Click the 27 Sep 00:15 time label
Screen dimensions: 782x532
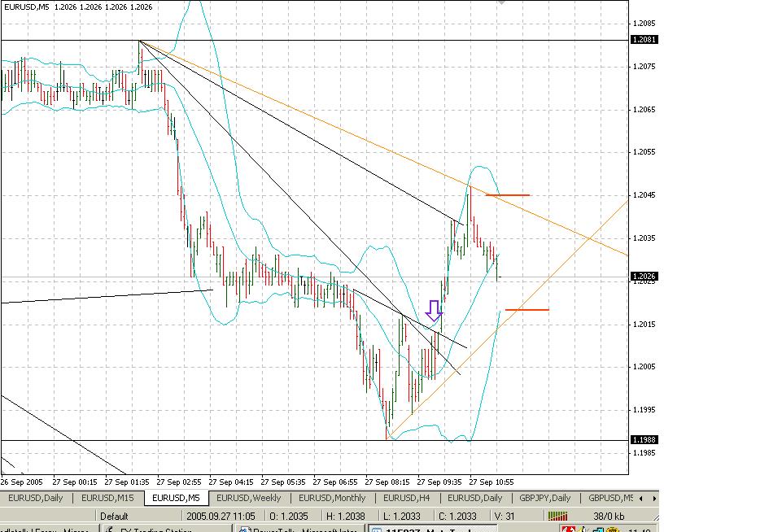[75, 482]
